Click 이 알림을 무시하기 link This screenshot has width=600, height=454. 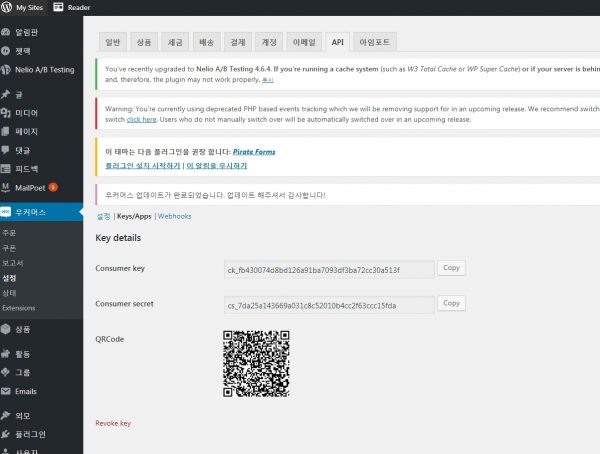click(217, 165)
